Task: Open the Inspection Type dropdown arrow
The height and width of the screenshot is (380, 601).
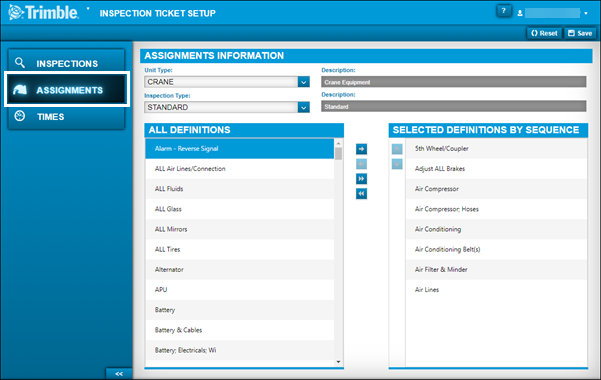Action: point(304,107)
